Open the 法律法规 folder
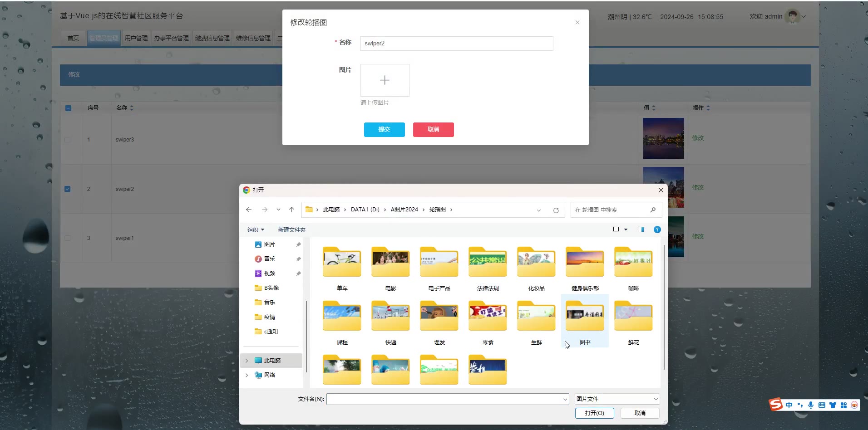The height and width of the screenshot is (430, 868). pyautogui.click(x=488, y=269)
